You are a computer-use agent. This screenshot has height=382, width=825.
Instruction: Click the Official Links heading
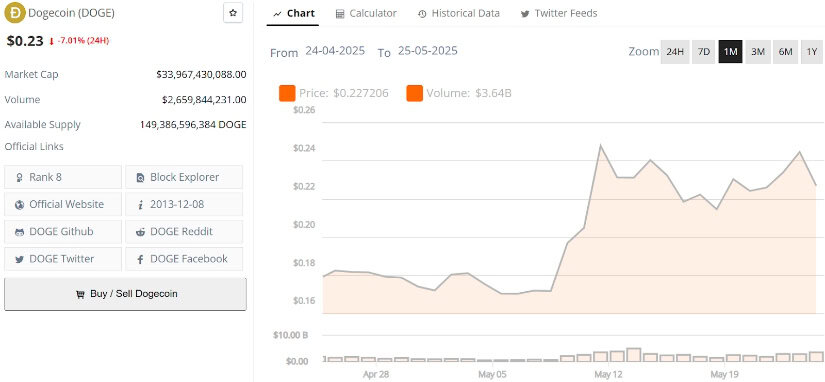[x=34, y=147]
